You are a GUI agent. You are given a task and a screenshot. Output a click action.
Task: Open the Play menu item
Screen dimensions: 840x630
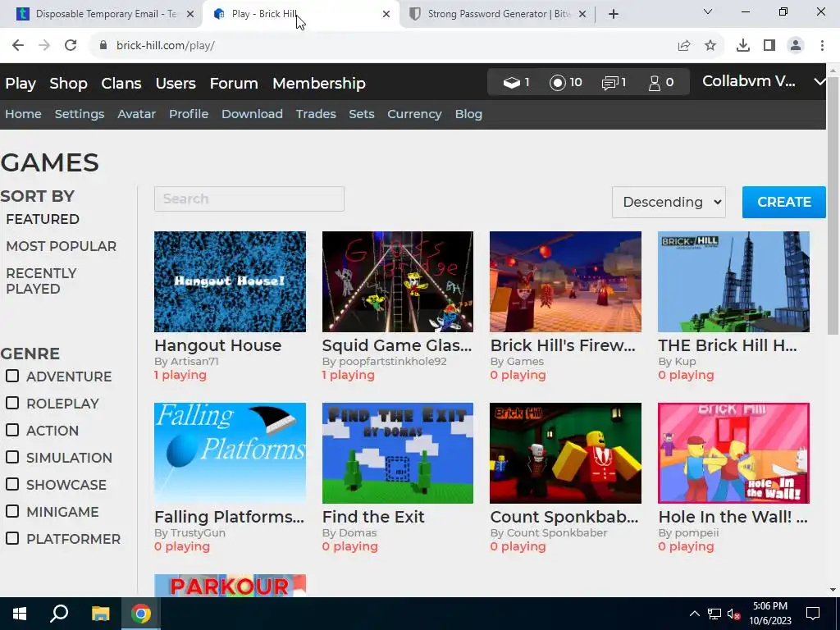(21, 83)
